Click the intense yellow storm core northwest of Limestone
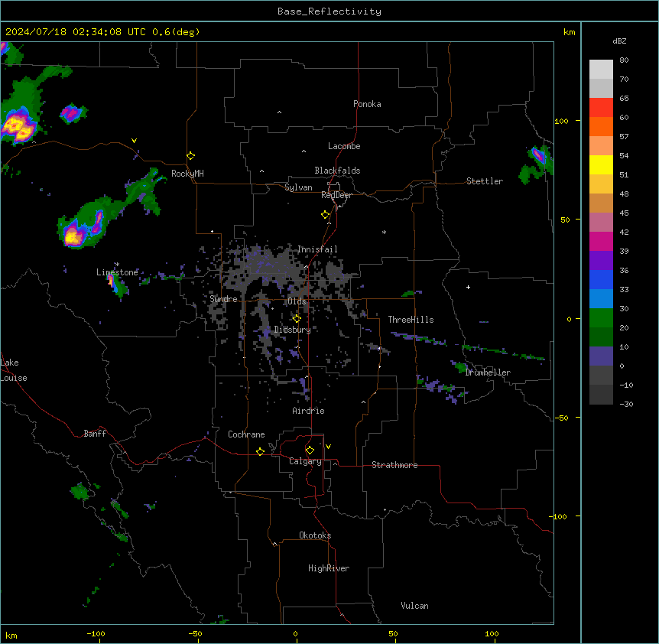 pos(73,236)
